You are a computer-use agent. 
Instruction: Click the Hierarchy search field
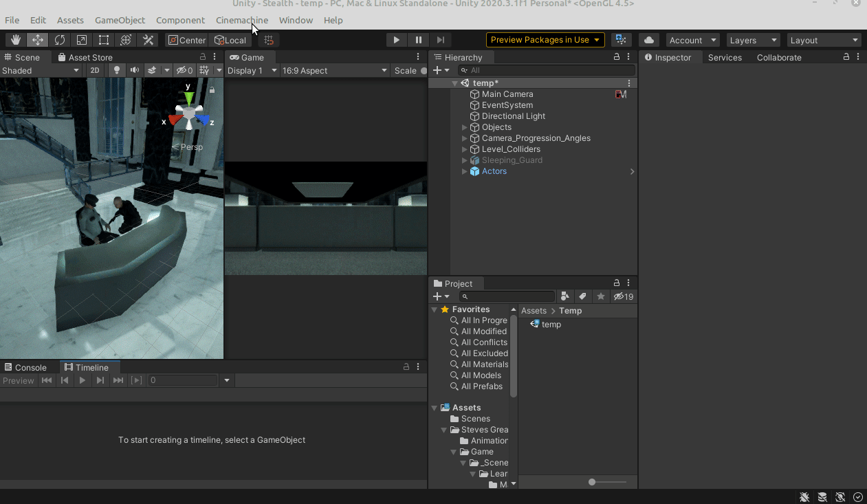click(x=547, y=70)
